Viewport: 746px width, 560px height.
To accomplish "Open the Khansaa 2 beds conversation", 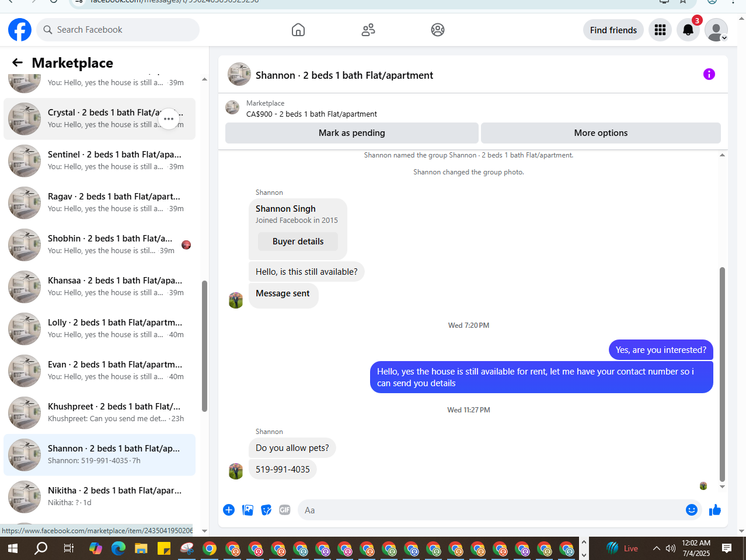I will click(99, 286).
